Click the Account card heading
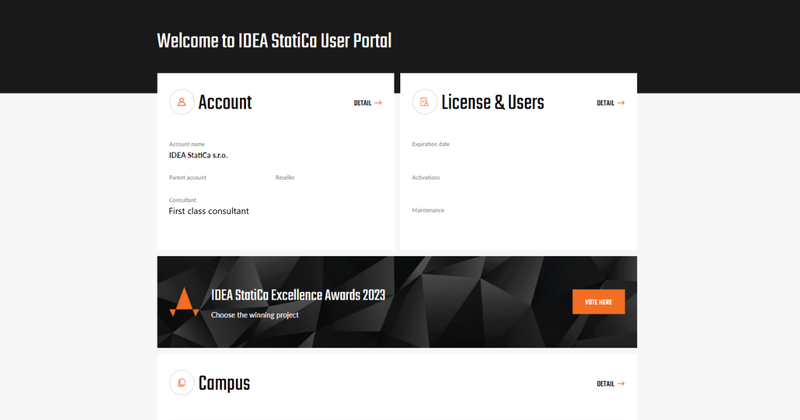800x420 pixels. (225, 102)
